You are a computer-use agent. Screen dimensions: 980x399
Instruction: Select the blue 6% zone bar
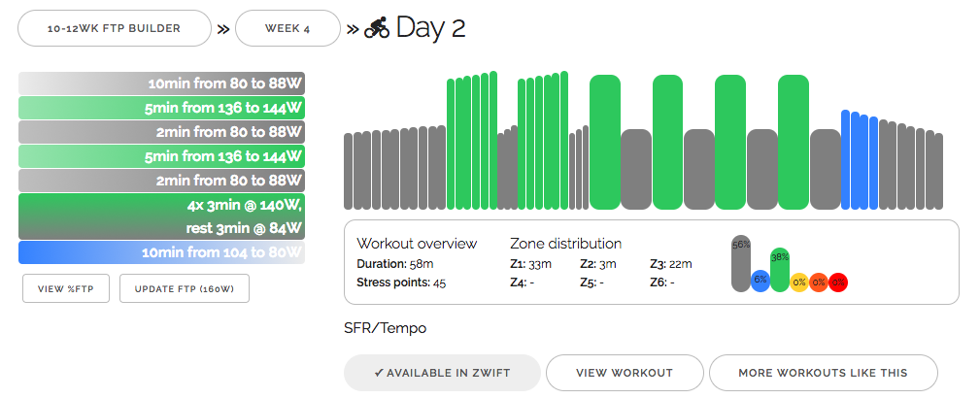coord(760,280)
